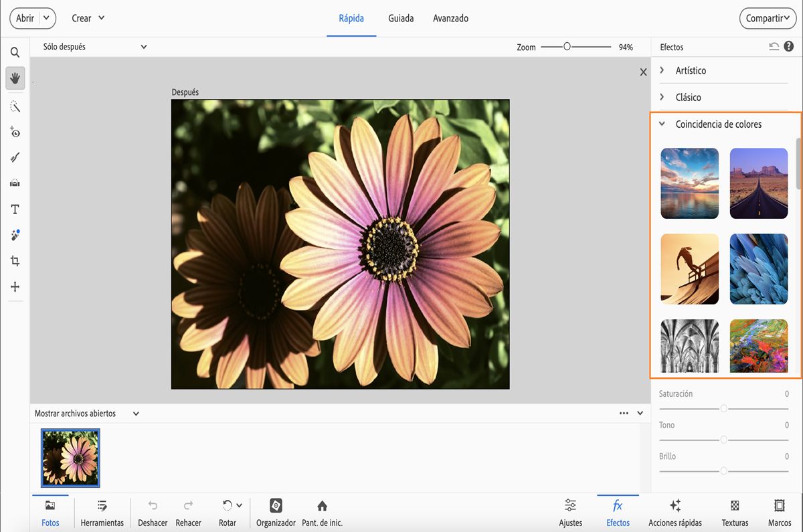This screenshot has width=803, height=532.
Task: Open the Abrir dropdown arrow
Action: point(47,19)
